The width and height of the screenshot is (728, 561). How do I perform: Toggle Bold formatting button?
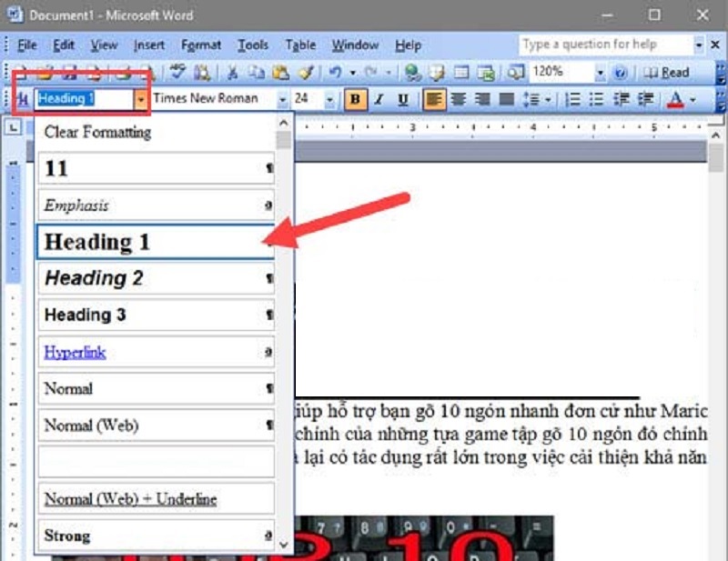[x=355, y=99]
